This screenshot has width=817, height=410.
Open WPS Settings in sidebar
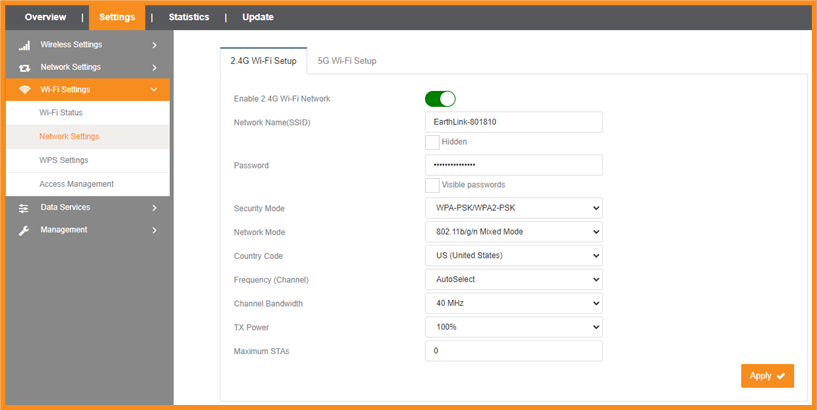64,160
